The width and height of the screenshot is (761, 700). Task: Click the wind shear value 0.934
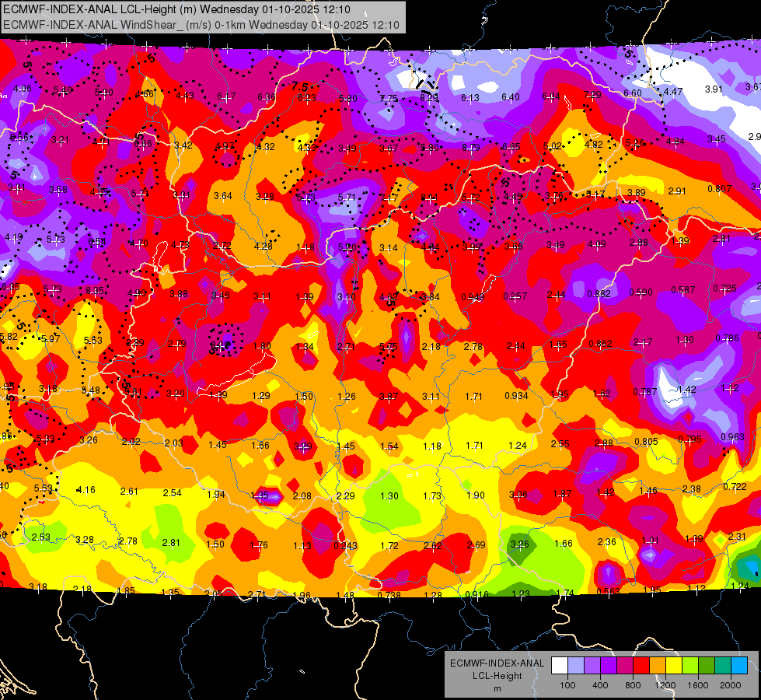tap(516, 395)
